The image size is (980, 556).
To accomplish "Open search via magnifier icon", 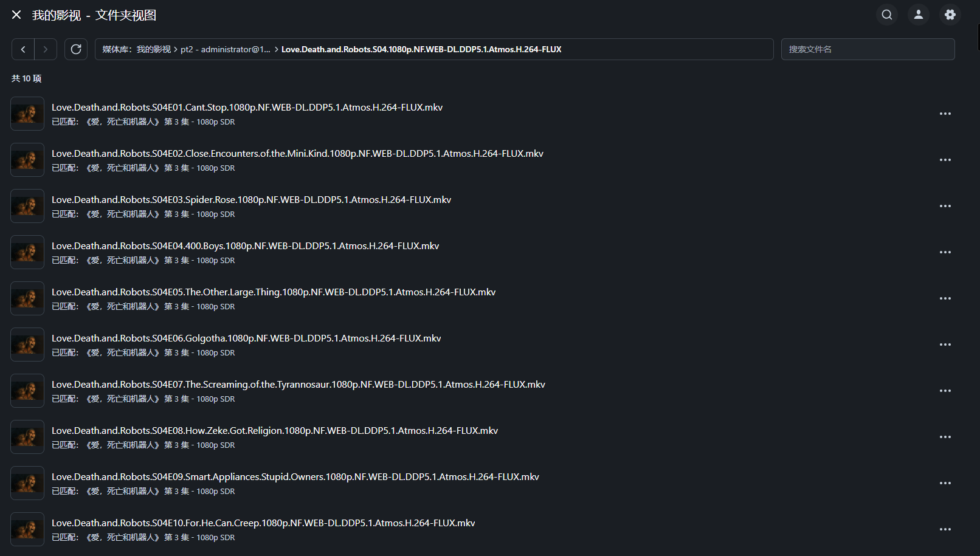I will [x=887, y=15].
